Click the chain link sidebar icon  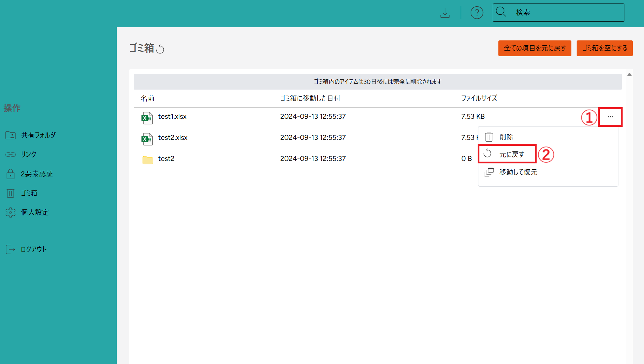[11, 155]
